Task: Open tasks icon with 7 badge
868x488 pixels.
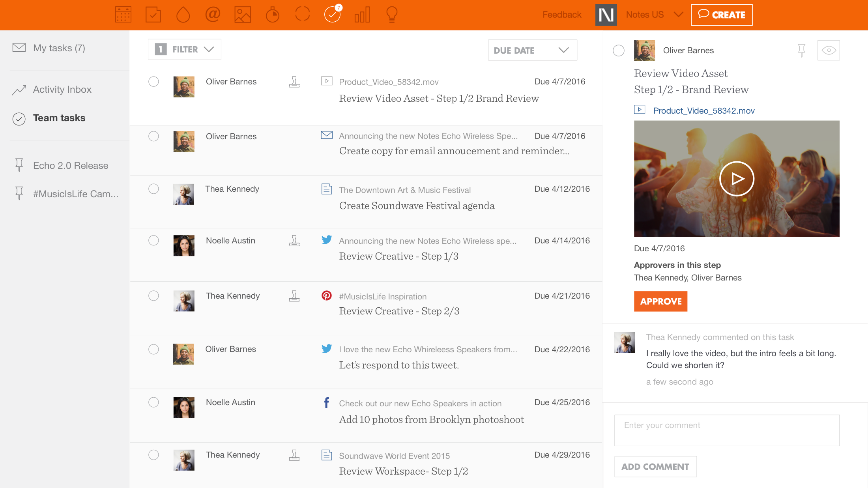Action: point(333,14)
